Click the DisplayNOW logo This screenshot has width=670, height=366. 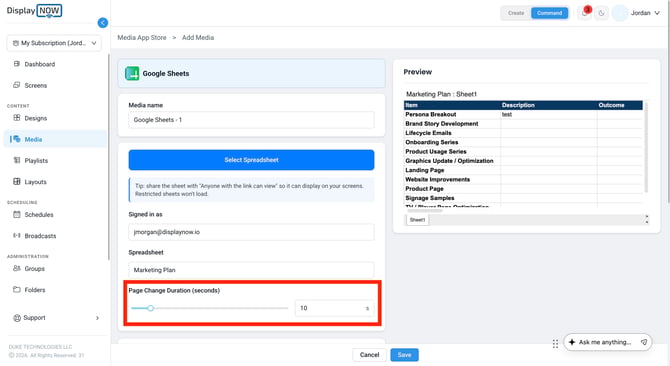coord(34,11)
